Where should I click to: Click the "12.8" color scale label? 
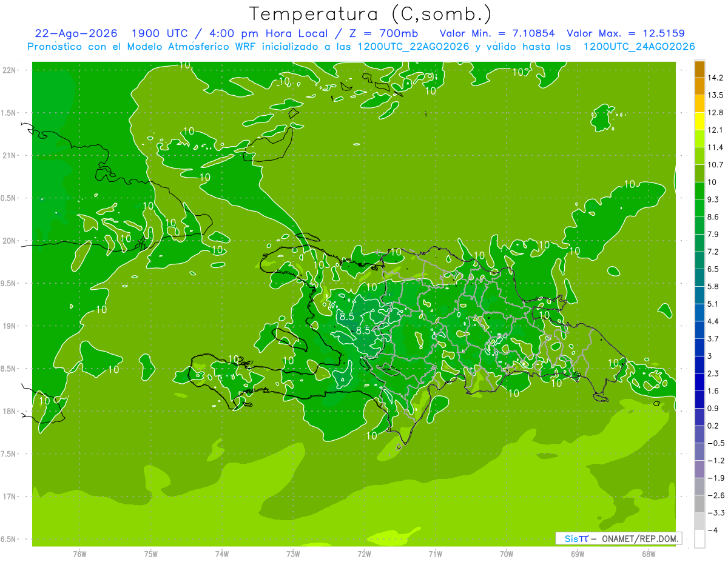[715, 112]
